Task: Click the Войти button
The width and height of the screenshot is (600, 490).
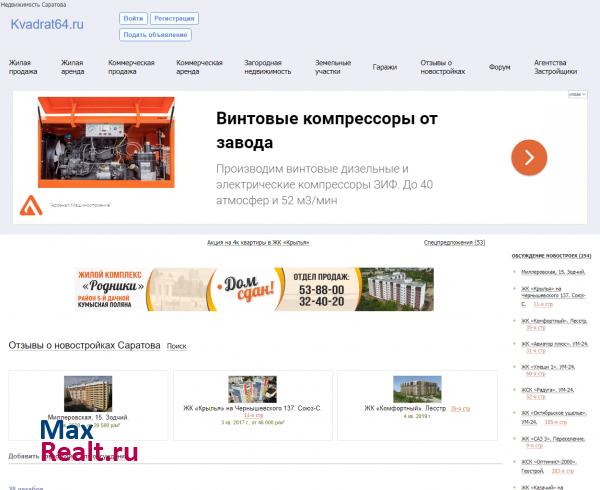Action: tap(133, 18)
